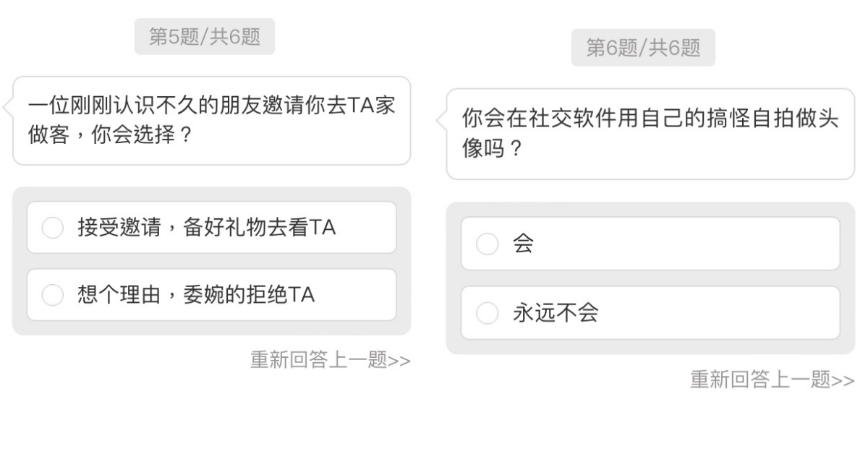Choose the radio circle beside 会
Screen dimensions: 868x454
488,244
